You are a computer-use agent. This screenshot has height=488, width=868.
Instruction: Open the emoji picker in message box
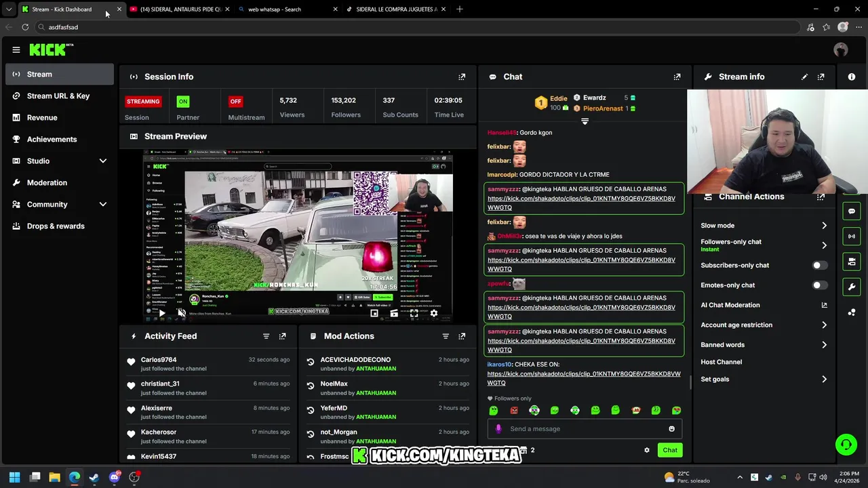tap(671, 428)
